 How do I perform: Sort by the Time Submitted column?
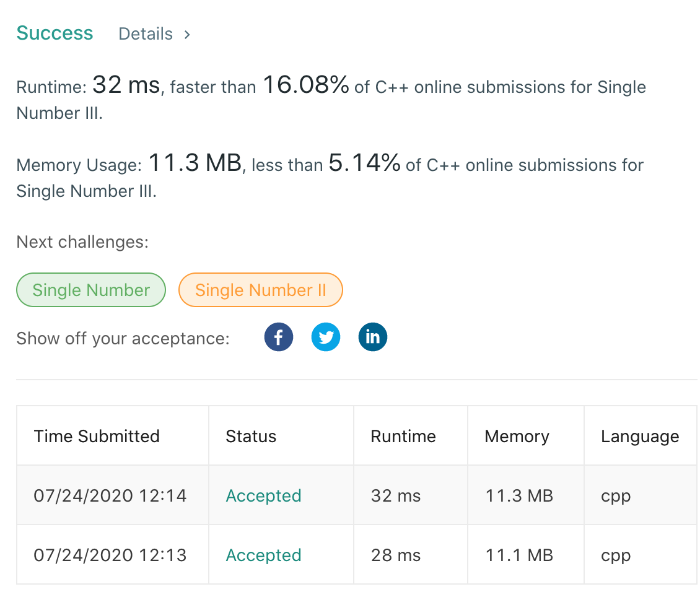point(96,436)
